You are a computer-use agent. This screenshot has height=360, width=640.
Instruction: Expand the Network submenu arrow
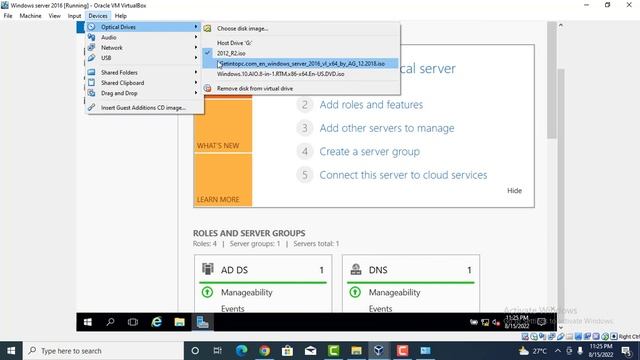(196, 47)
